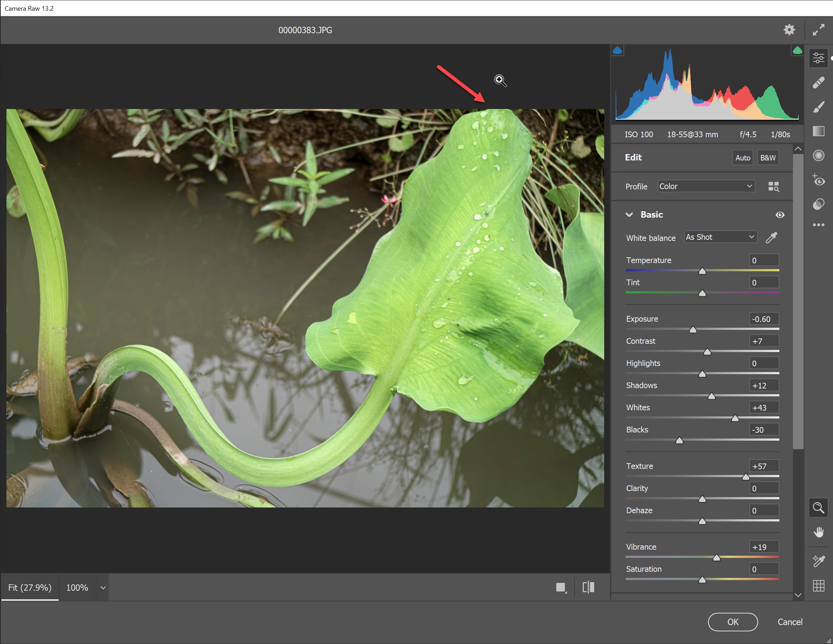Screen dimensions: 833x644
Task: Toggle Basic panel visibility eye
Action: tap(780, 215)
